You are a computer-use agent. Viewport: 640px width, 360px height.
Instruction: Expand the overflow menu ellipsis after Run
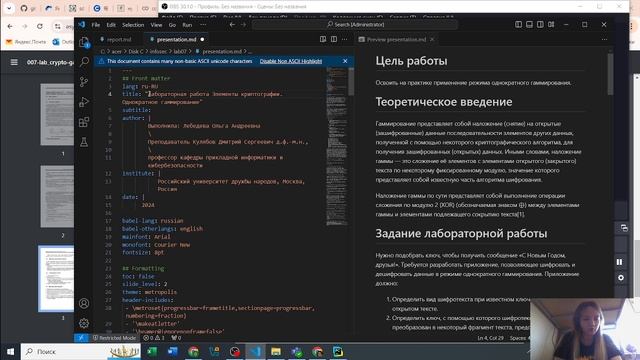click(x=203, y=25)
